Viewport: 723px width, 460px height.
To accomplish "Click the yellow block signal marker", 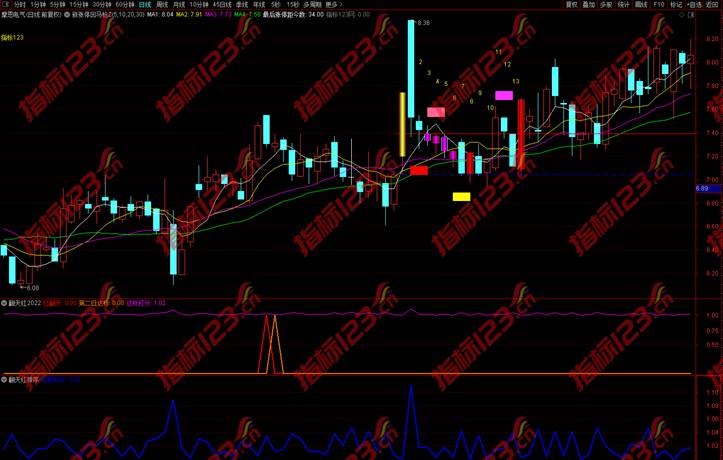I will pyautogui.click(x=461, y=196).
